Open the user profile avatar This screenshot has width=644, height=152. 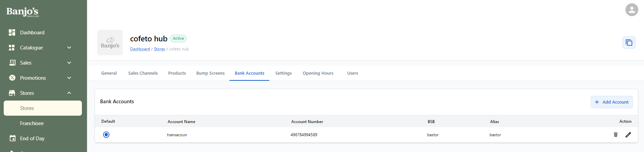tap(632, 10)
